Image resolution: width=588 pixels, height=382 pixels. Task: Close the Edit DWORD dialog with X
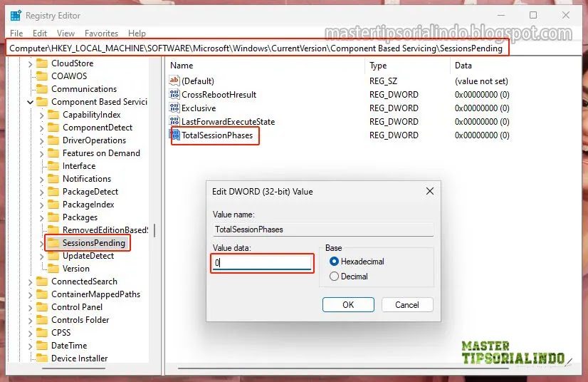[430, 191]
